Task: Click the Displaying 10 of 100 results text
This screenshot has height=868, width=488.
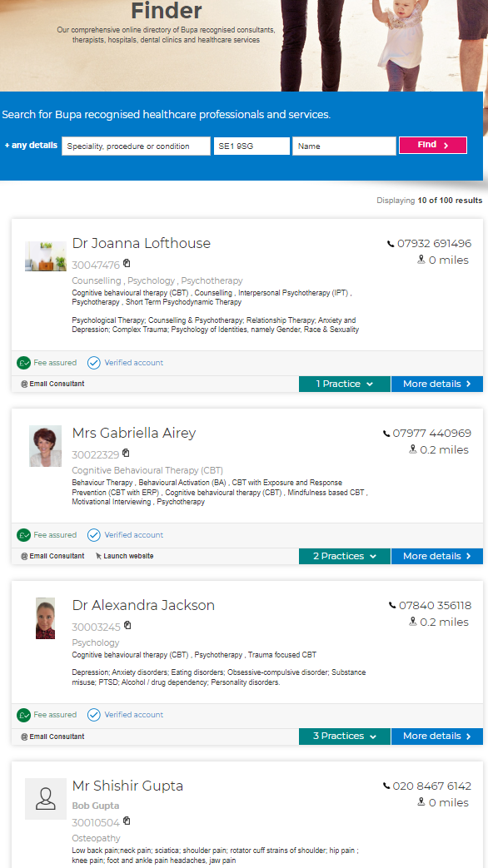Action: coord(430,201)
